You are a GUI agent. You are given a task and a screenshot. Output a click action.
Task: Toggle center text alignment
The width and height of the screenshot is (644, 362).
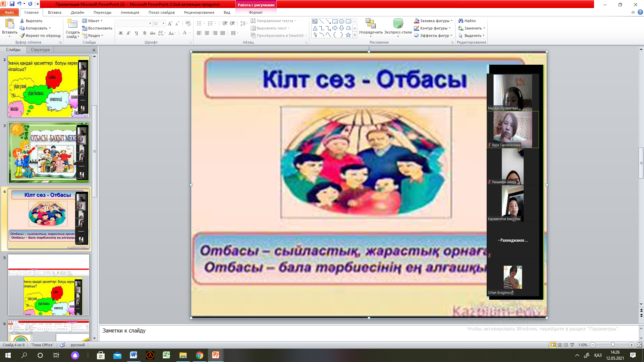click(207, 33)
